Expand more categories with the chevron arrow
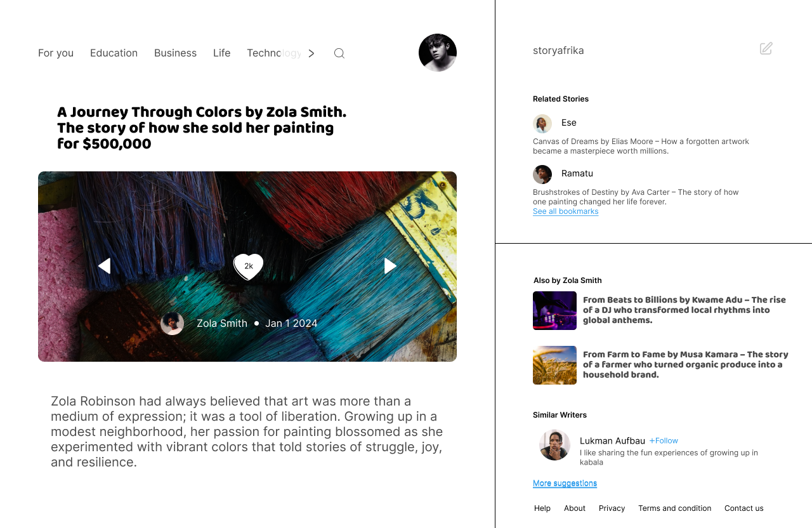812x528 pixels. click(x=311, y=53)
